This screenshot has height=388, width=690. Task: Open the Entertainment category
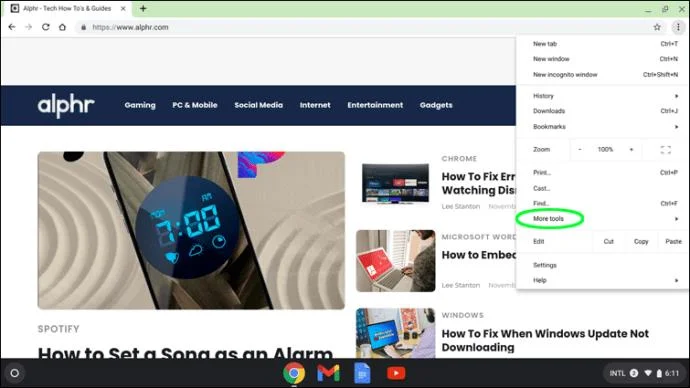pyautogui.click(x=375, y=105)
